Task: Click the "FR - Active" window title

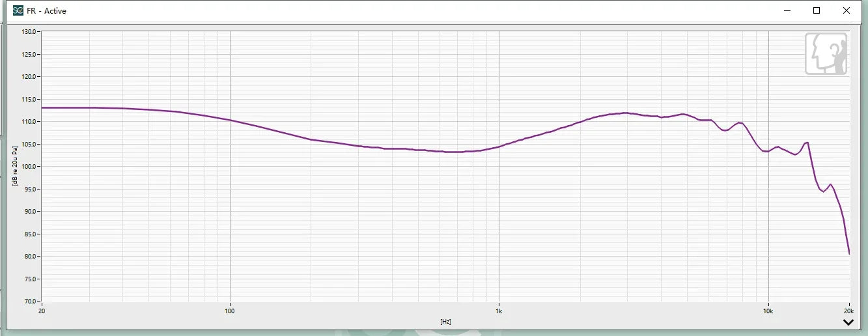Action: pos(46,11)
